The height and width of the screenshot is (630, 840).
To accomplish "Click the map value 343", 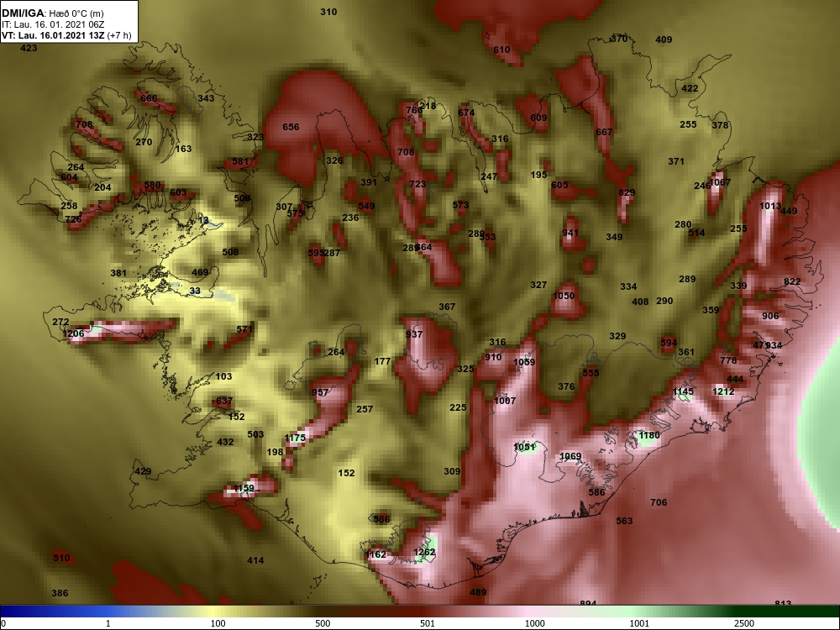I will pyautogui.click(x=206, y=98).
